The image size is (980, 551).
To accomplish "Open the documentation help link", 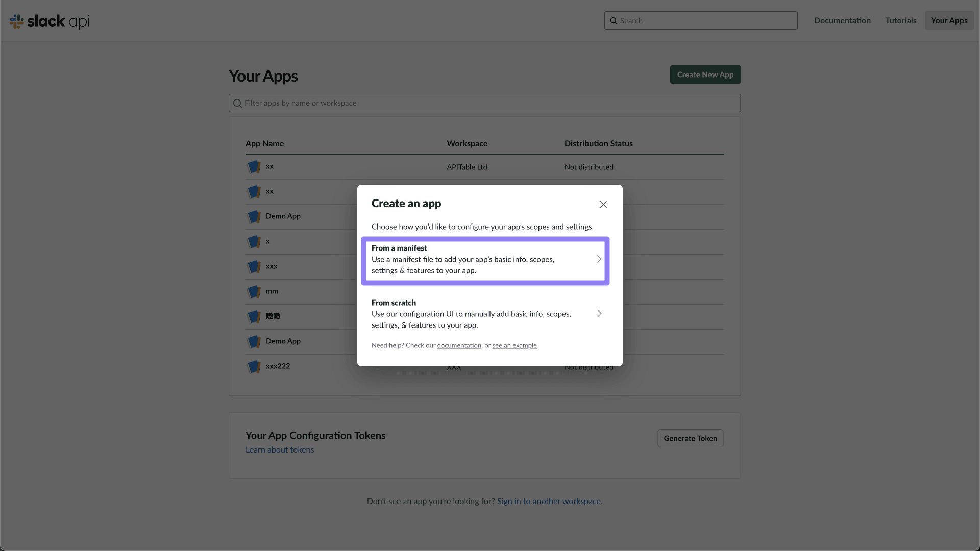I will [459, 345].
